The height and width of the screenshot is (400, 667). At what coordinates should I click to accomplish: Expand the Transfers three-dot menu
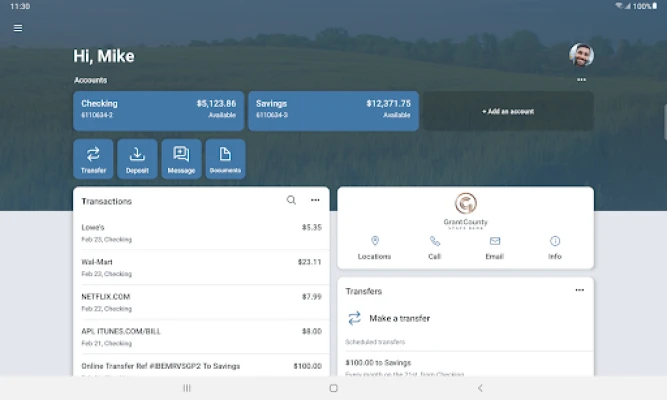coord(579,290)
